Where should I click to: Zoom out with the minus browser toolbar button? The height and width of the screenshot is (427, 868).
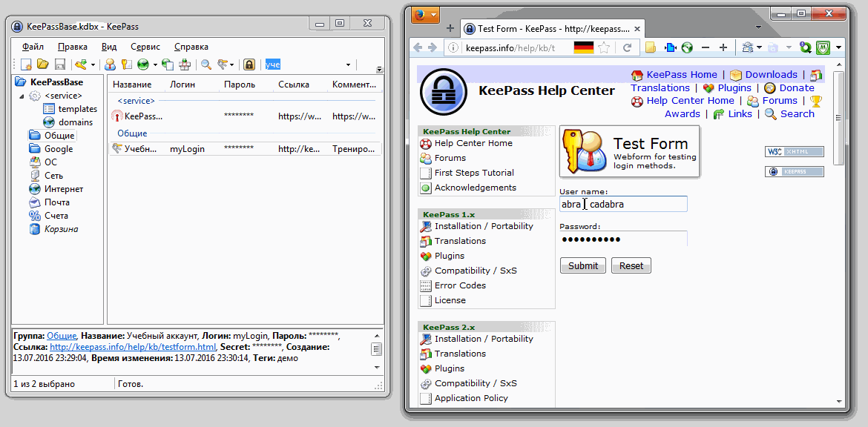point(706,47)
